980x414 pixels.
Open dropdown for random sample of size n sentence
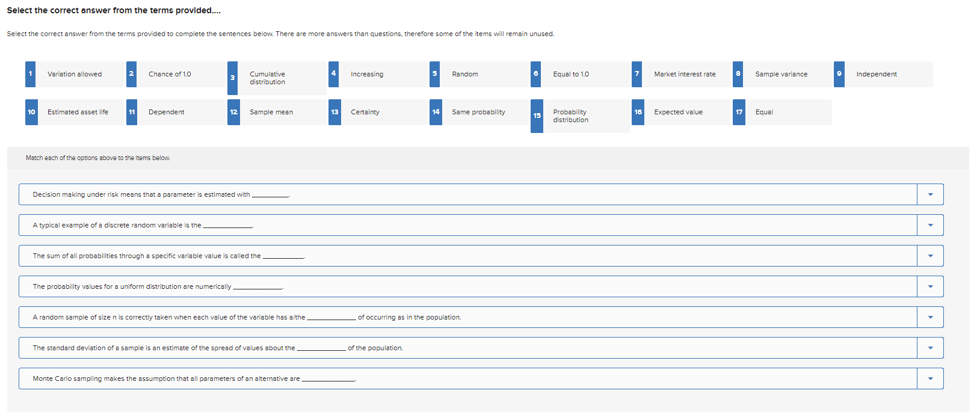930,317
